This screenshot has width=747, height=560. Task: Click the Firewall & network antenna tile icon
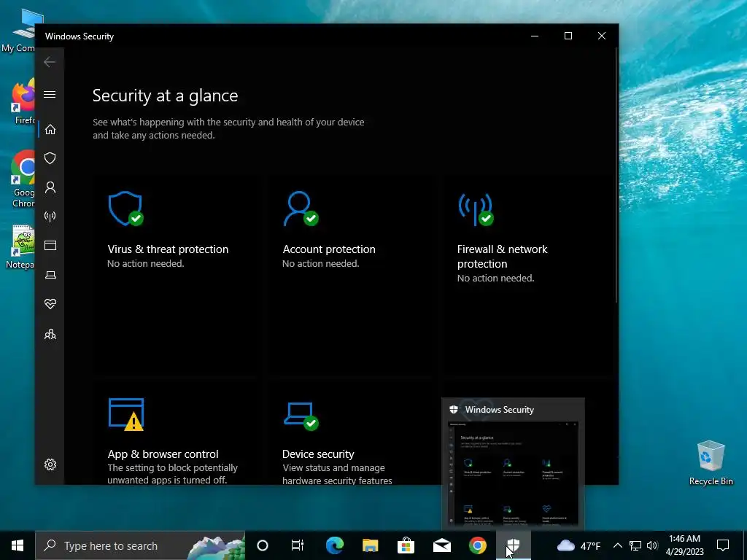476,209
